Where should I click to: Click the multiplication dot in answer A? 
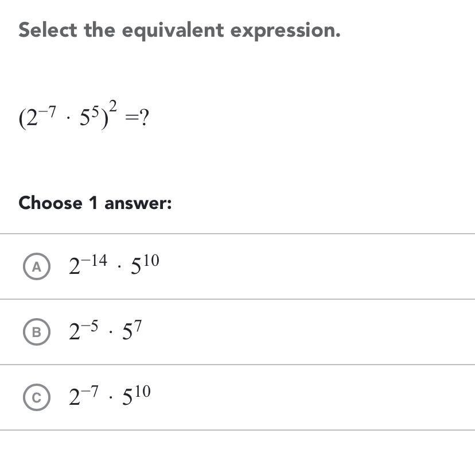pyautogui.click(x=119, y=268)
